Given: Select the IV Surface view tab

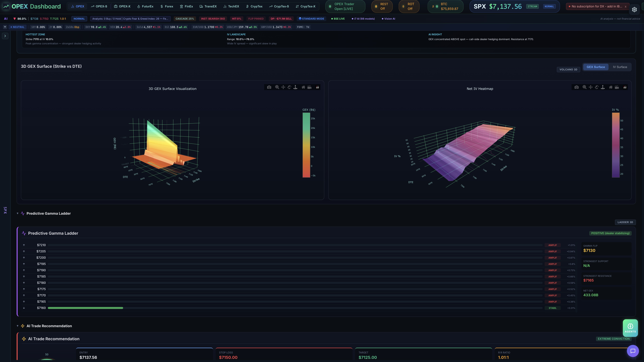Looking at the screenshot, I should click(620, 67).
